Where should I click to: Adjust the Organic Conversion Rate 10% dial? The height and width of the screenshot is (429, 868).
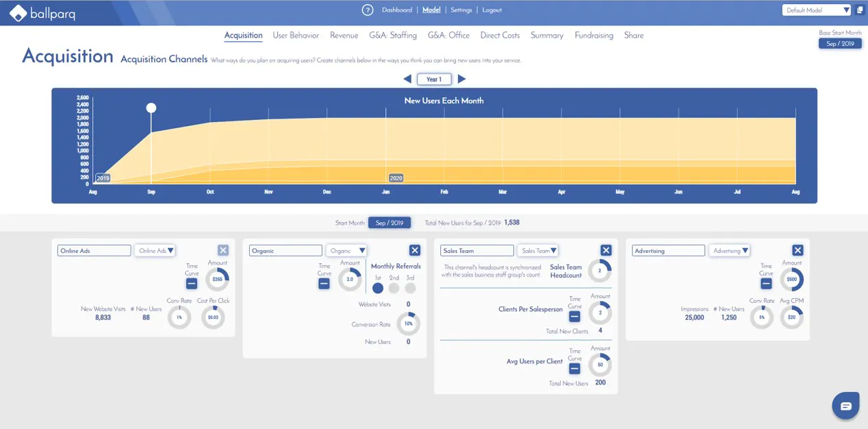coord(409,323)
